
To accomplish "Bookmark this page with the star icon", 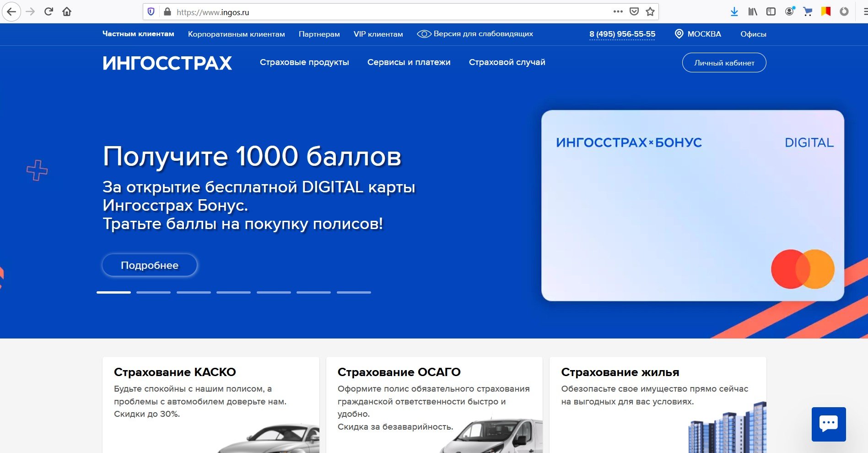I will (650, 12).
